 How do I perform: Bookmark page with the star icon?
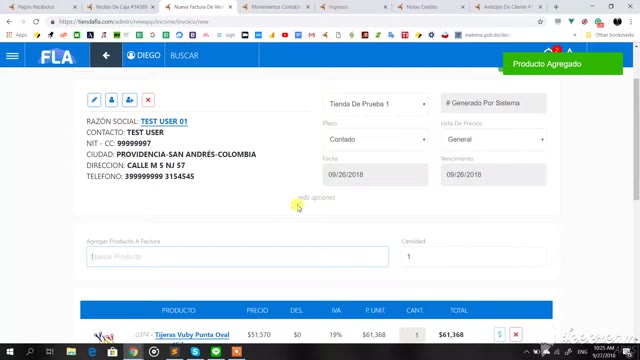click(x=540, y=22)
